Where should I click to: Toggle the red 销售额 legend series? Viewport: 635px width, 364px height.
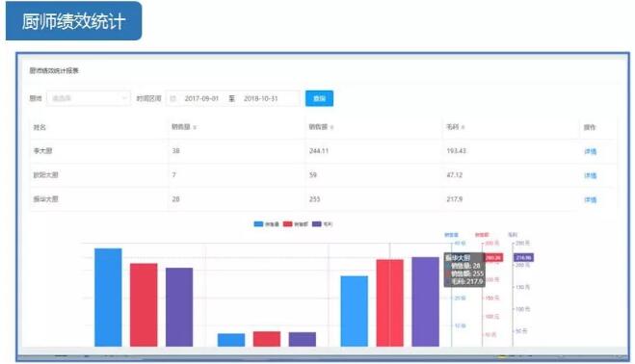click(x=295, y=224)
